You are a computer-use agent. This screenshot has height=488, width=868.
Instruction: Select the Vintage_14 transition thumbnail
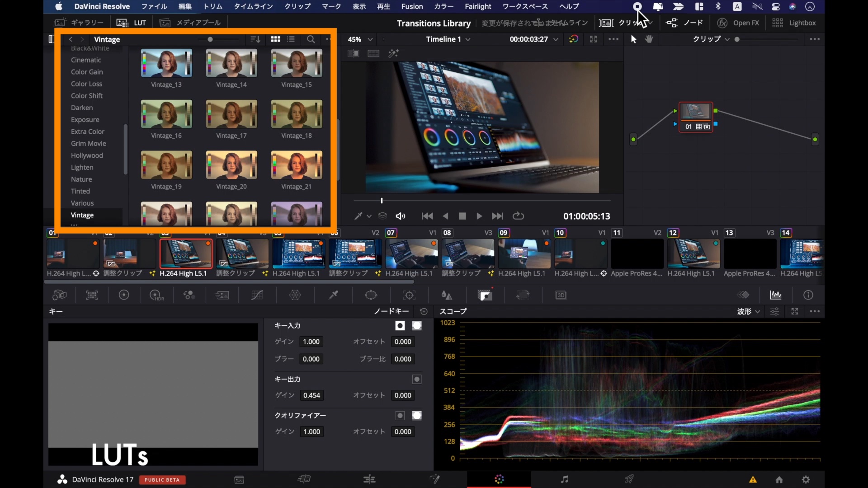231,63
